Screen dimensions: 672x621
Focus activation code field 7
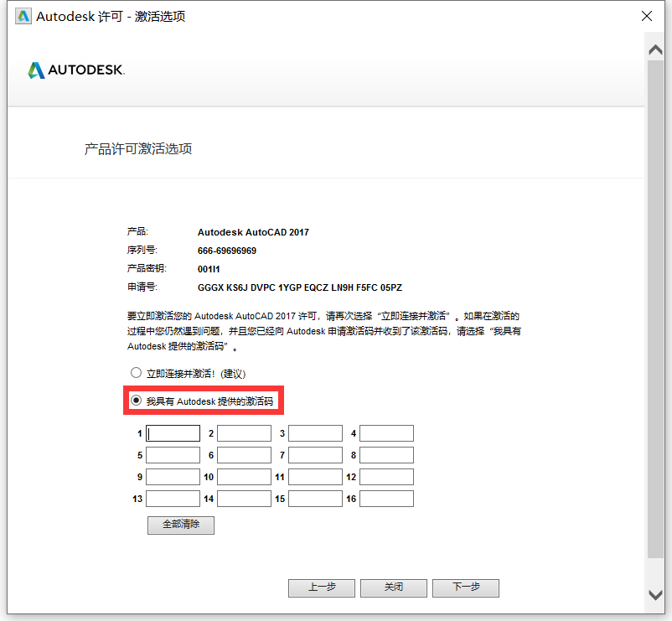[x=315, y=455]
